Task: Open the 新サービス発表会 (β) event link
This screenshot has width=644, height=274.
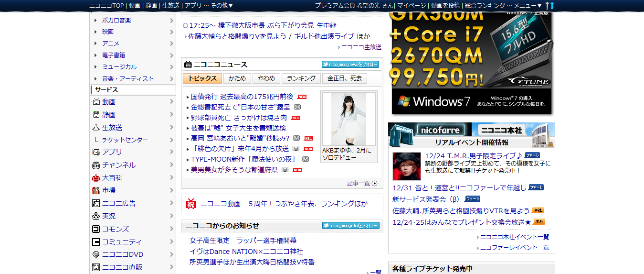Action: coord(426,199)
